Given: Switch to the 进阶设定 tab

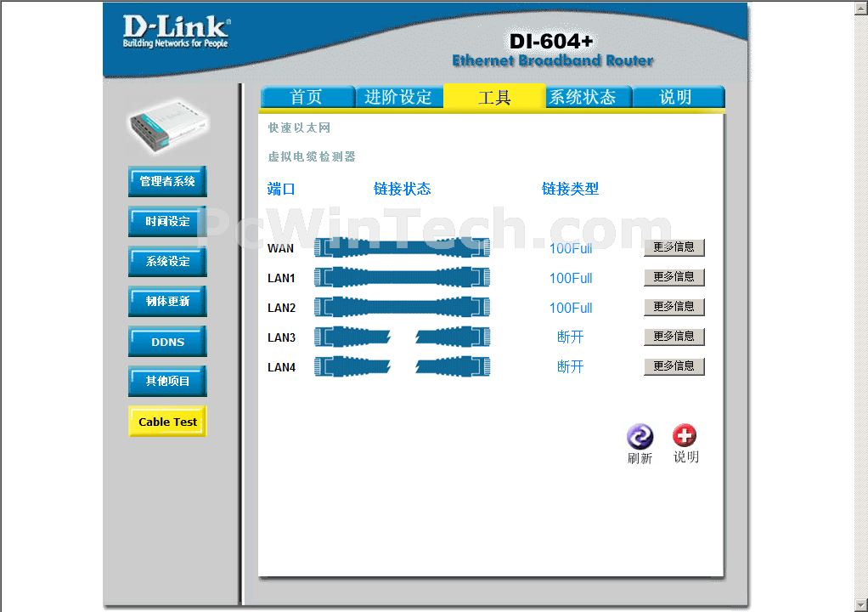Looking at the screenshot, I should pyautogui.click(x=398, y=97).
